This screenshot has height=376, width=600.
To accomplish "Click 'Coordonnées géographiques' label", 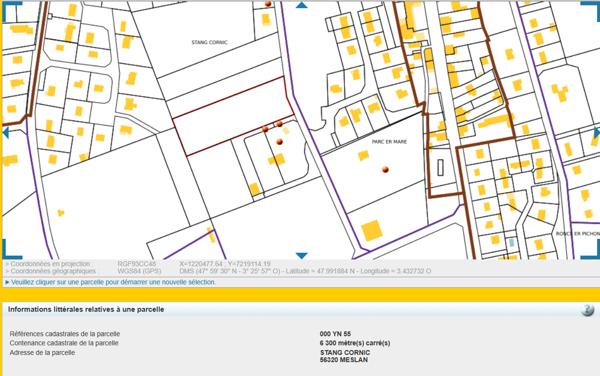I will [52, 271].
